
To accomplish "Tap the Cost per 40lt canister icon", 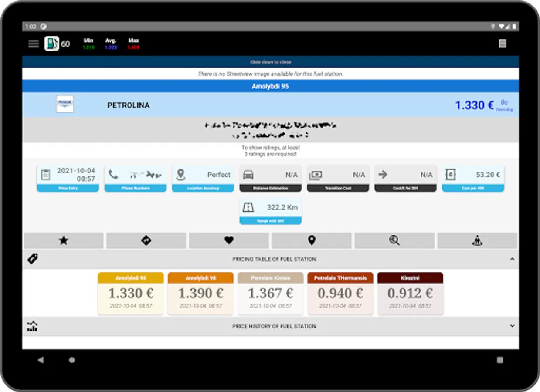I will pos(451,175).
